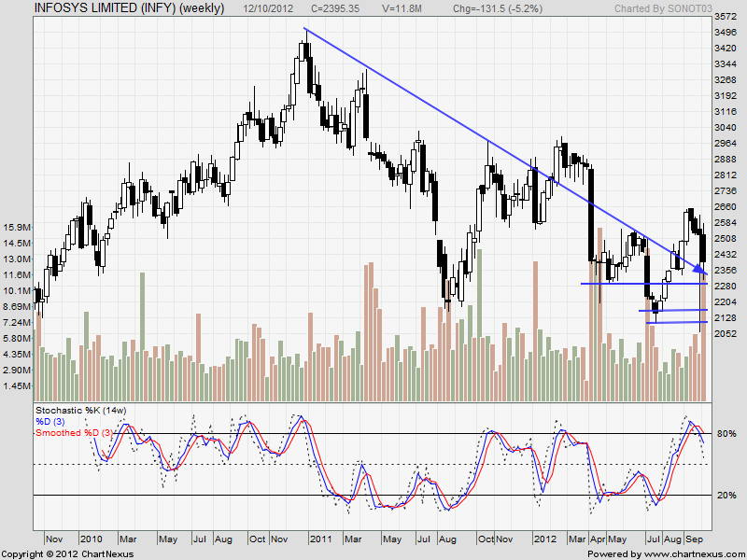Click the "2011" year label on time axis
The image size is (747, 560).
coord(320,539)
